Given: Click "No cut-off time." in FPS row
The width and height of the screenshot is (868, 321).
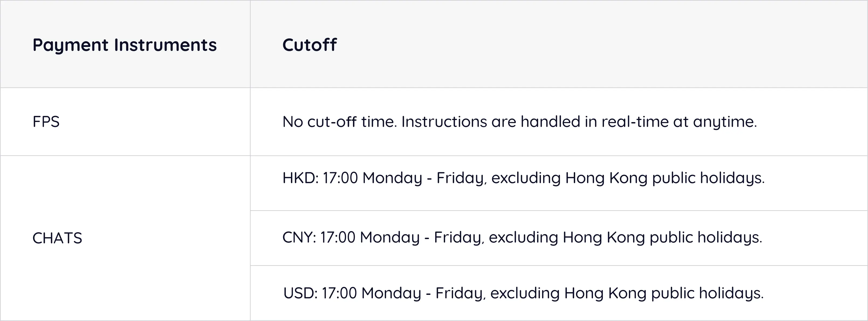Looking at the screenshot, I should [x=340, y=122].
